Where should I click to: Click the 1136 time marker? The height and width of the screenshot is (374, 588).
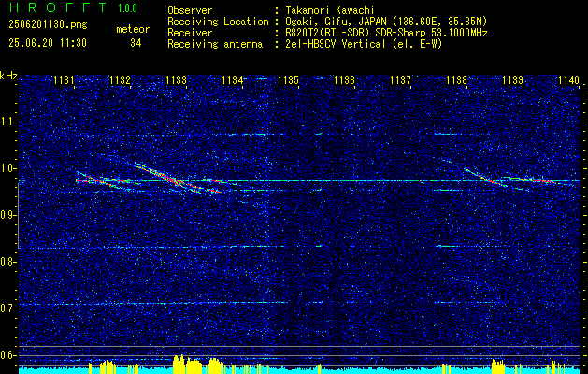click(344, 80)
